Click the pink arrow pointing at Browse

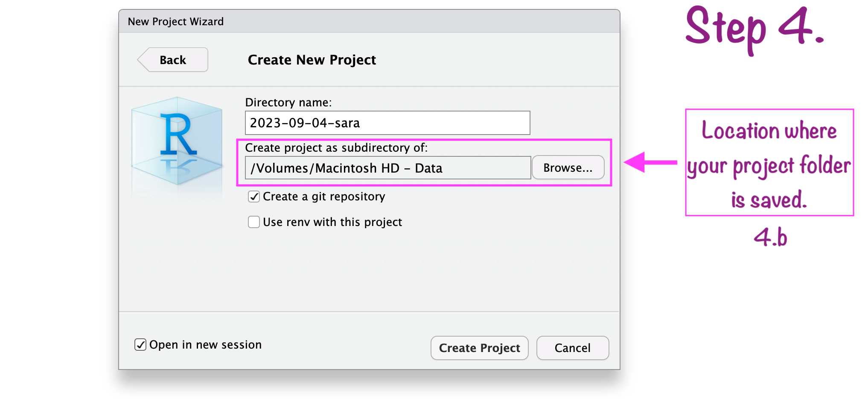point(650,162)
